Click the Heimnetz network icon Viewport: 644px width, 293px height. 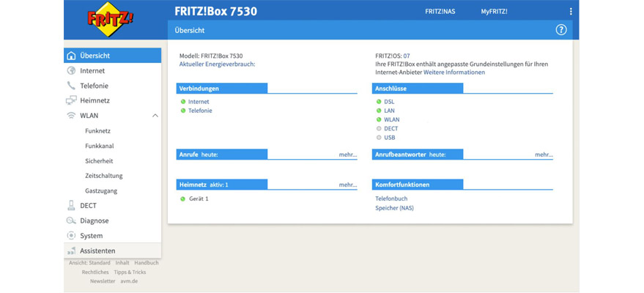[71, 100]
